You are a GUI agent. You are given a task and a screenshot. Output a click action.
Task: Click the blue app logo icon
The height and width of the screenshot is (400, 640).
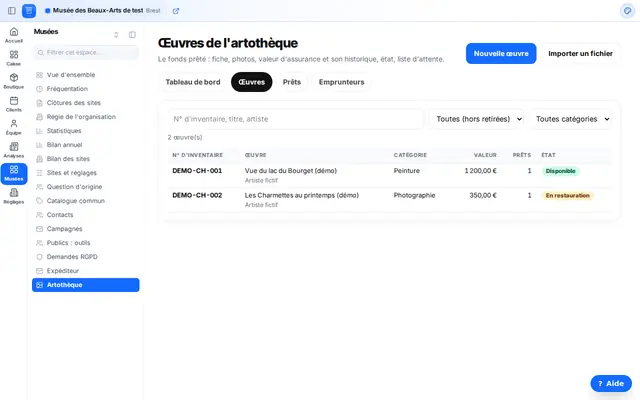(29, 11)
